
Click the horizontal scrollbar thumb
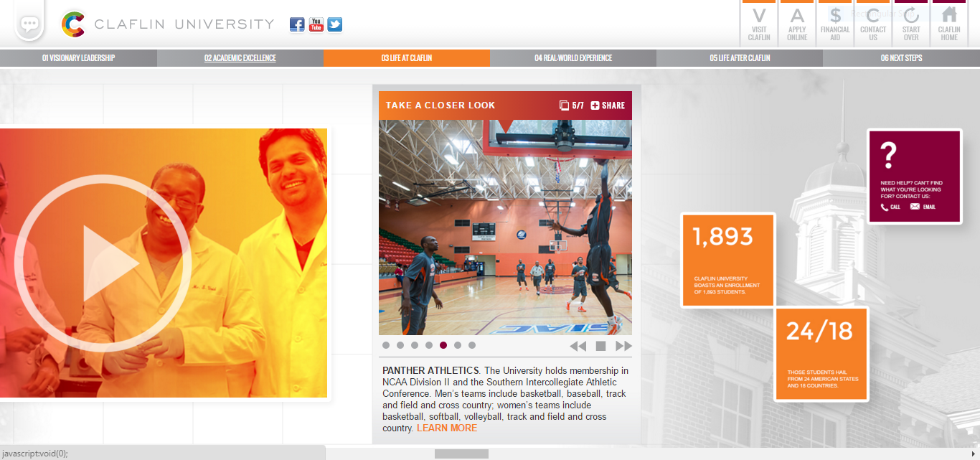point(461,454)
